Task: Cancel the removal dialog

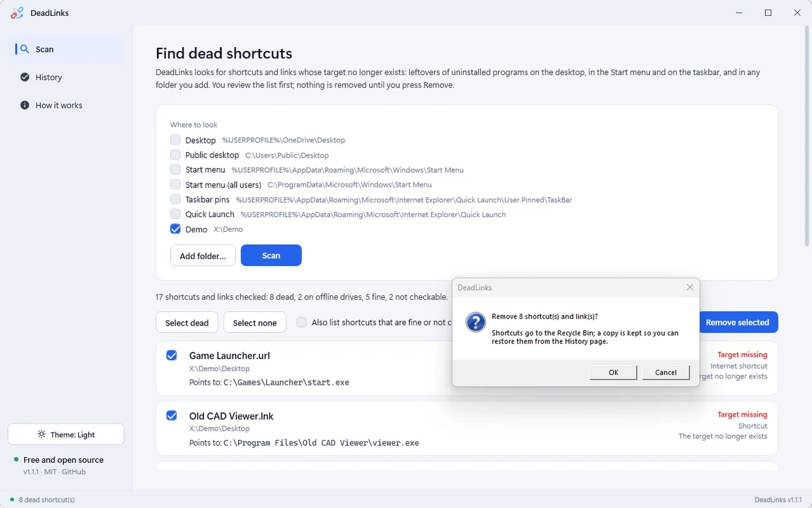Action: pos(666,372)
